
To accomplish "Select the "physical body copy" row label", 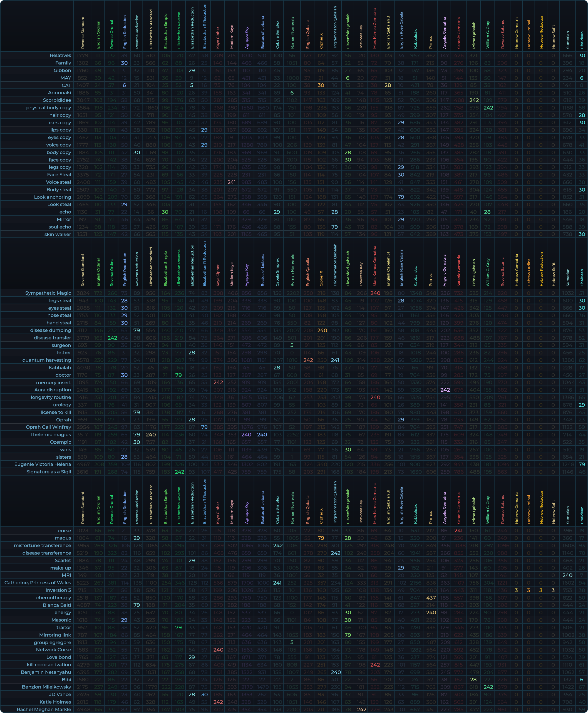I will point(48,108).
